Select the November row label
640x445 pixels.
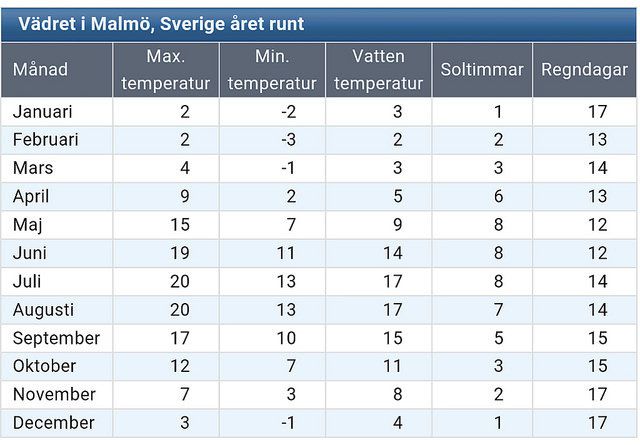click(57, 394)
